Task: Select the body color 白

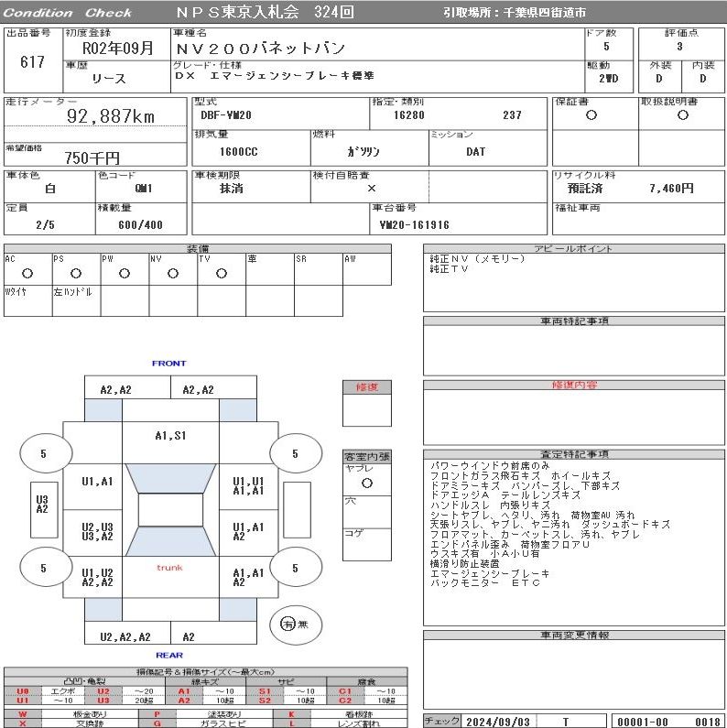Action: click(50, 188)
